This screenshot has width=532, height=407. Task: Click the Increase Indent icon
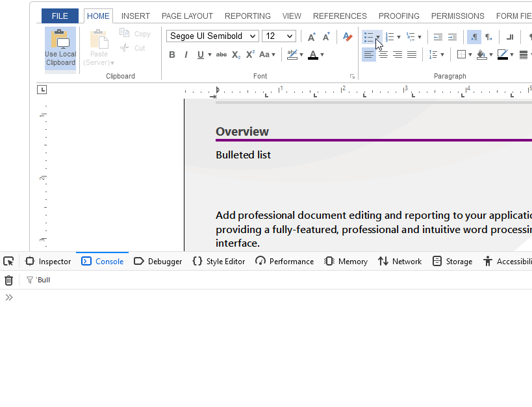click(452, 37)
